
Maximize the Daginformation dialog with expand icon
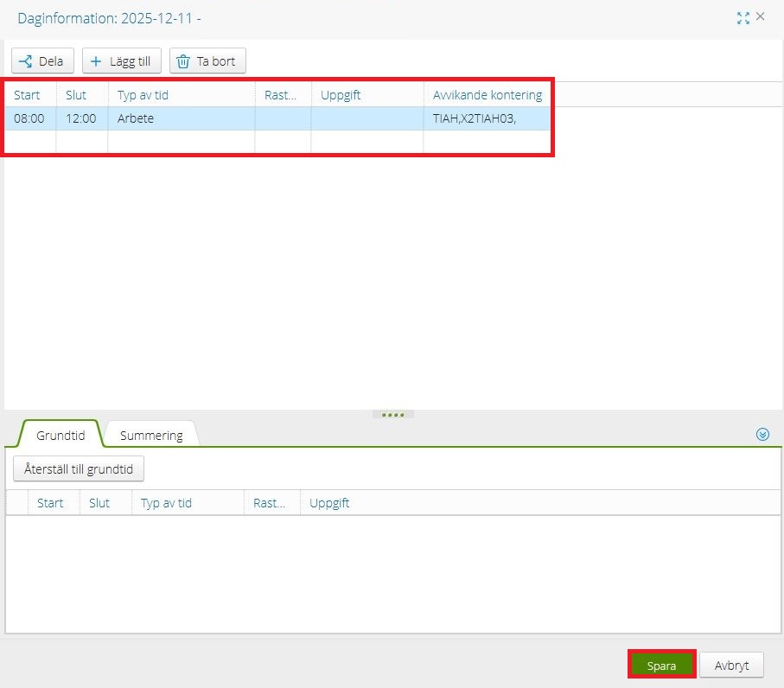point(743,17)
